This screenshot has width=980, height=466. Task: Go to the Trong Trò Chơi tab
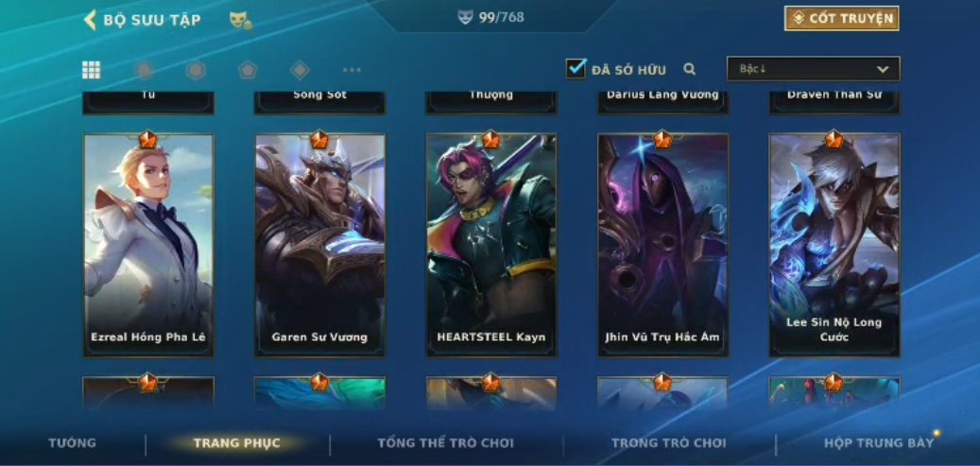click(669, 443)
